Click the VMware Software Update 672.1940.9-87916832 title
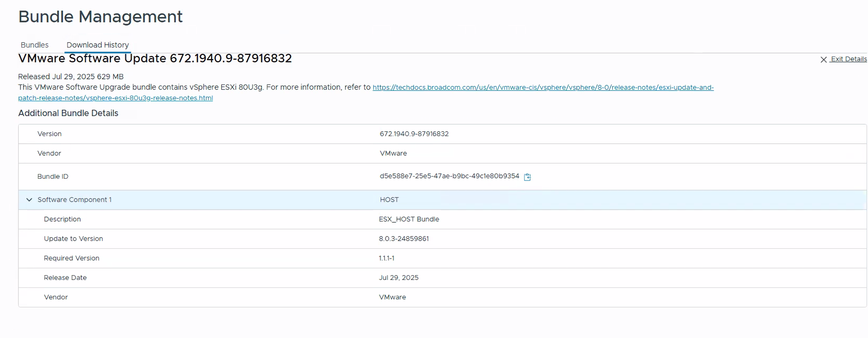The width and height of the screenshot is (868, 338). [x=155, y=58]
